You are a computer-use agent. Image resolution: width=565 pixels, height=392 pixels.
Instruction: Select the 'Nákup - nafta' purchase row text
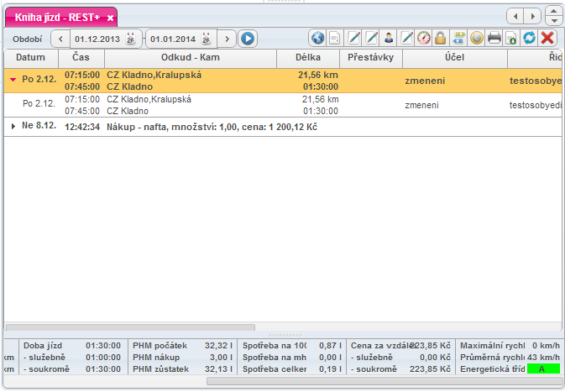pyautogui.click(x=212, y=127)
